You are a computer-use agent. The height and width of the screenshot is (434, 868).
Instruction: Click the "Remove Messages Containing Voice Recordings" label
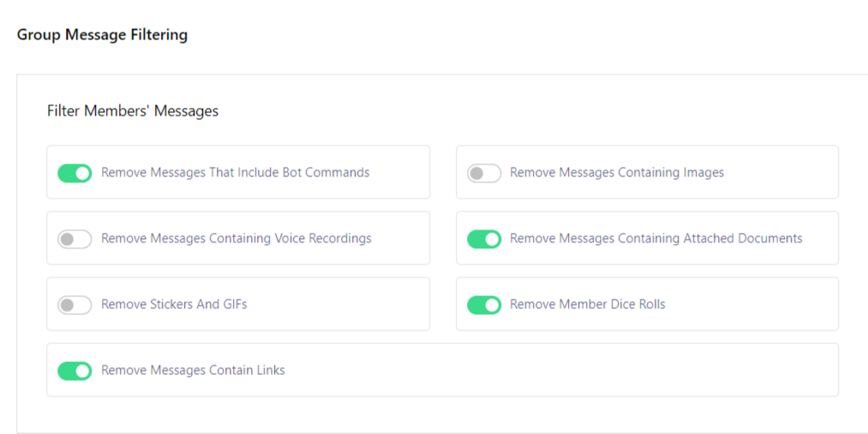[x=236, y=239]
